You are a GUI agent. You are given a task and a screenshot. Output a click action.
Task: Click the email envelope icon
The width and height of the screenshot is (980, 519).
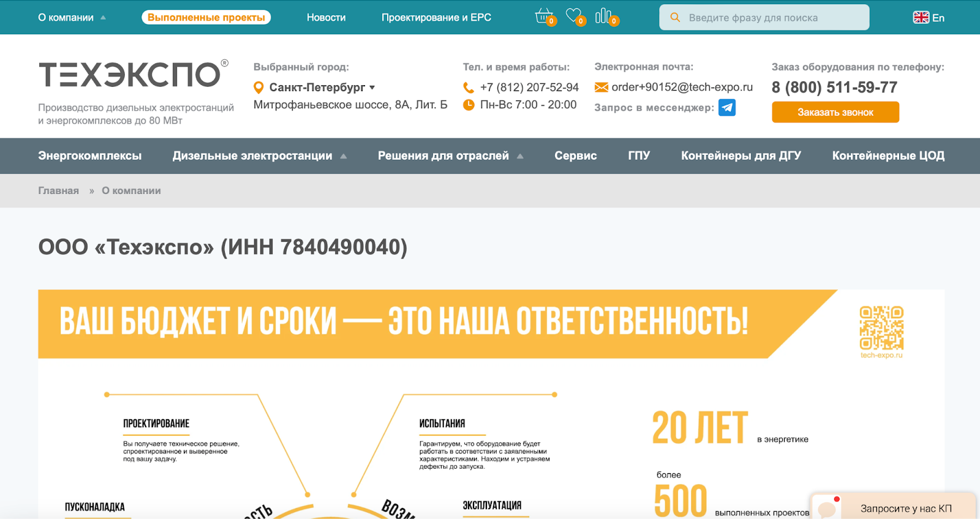[601, 88]
